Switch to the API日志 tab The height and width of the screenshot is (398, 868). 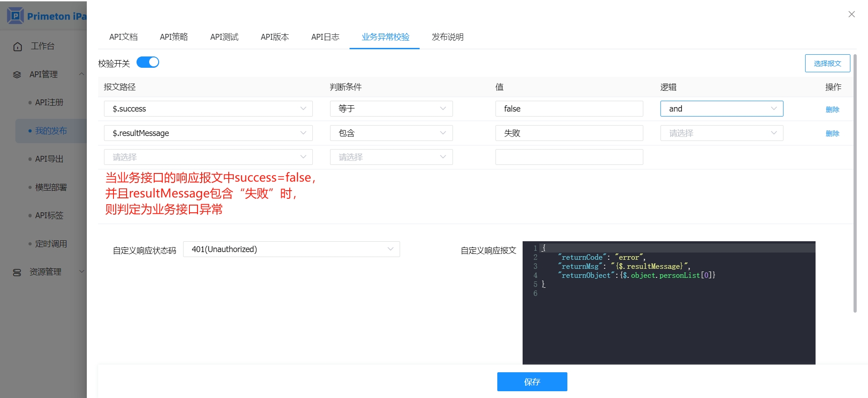(x=325, y=37)
